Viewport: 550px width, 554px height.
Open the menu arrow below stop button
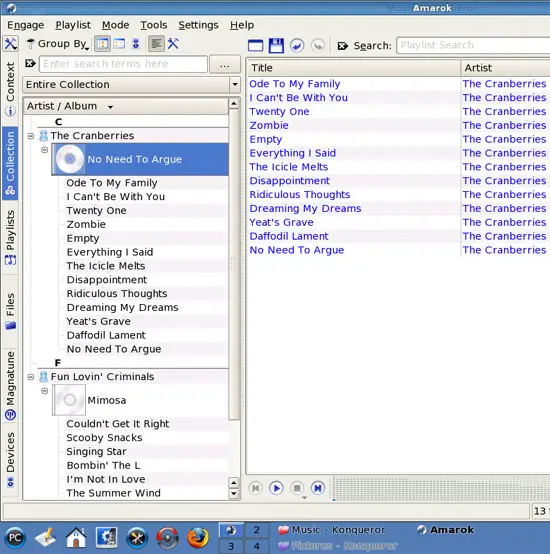[x=304, y=497]
